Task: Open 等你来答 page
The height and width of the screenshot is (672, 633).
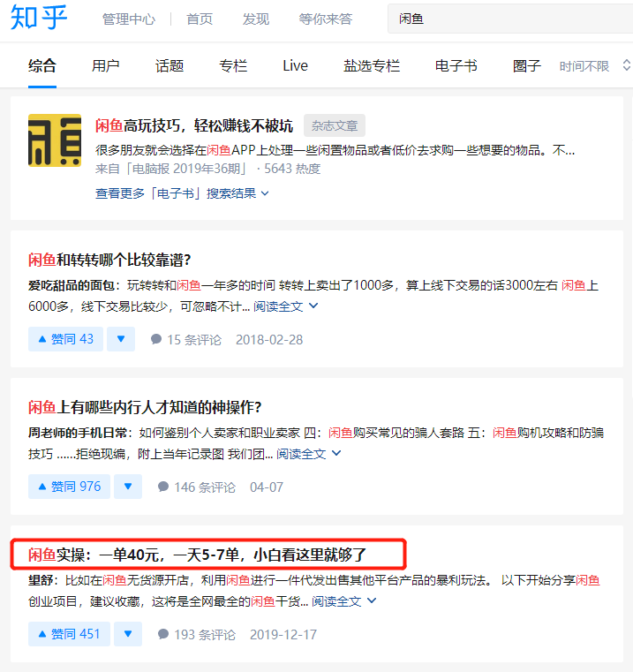Action: (x=325, y=19)
